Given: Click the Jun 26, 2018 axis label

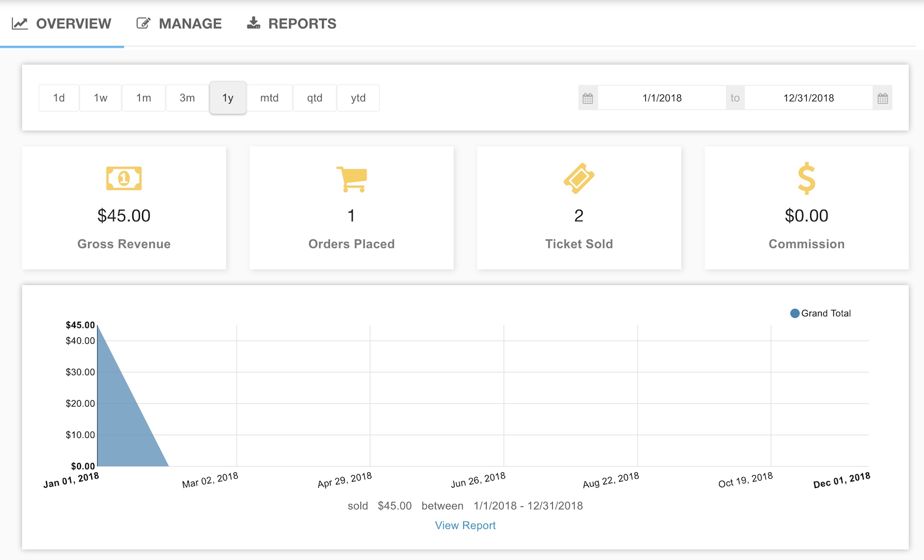Looking at the screenshot, I should 478,480.
